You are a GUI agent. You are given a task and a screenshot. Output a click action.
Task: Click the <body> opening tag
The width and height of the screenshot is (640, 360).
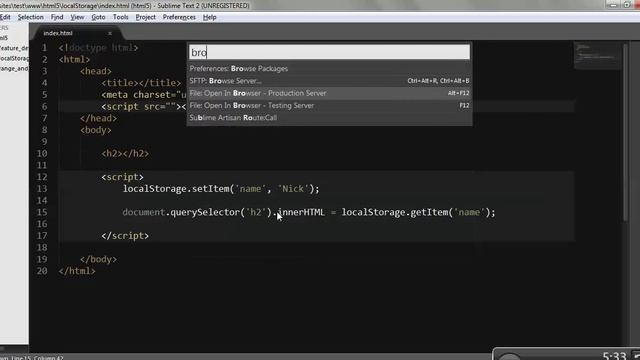[96, 130]
